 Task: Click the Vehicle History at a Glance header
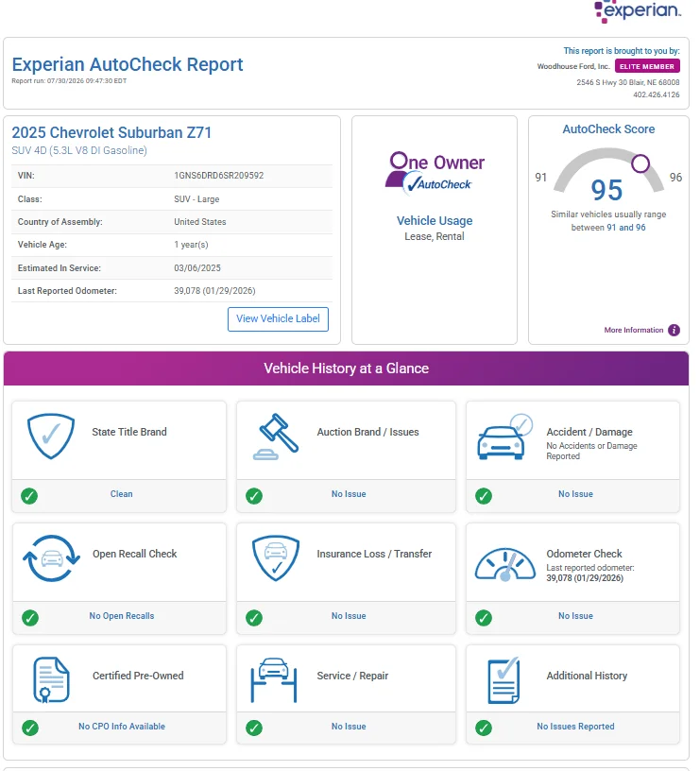click(346, 368)
